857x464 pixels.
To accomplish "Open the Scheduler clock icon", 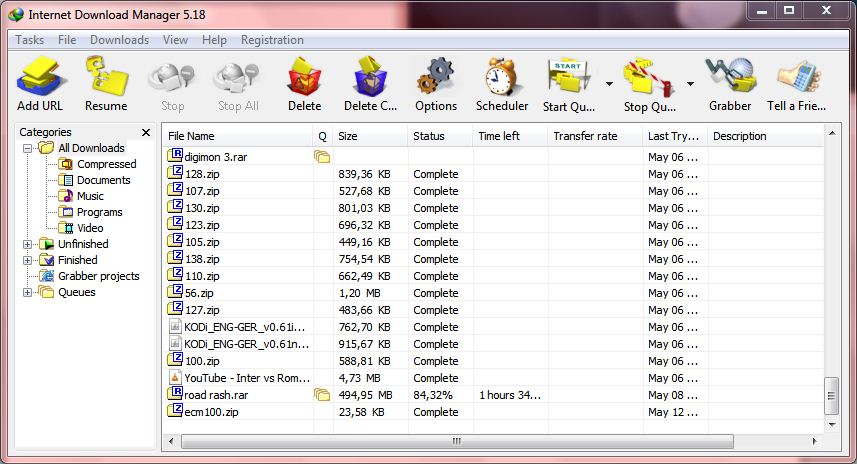I will [502, 77].
